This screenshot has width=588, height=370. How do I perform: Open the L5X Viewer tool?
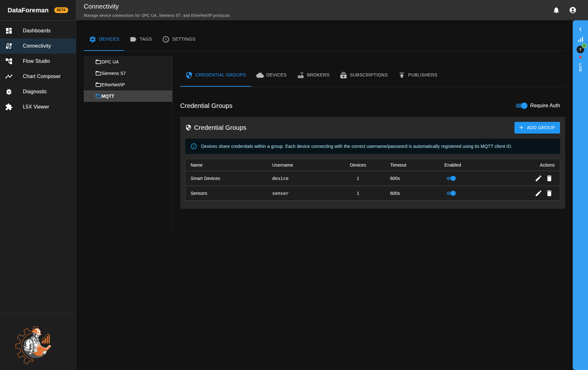[36, 107]
